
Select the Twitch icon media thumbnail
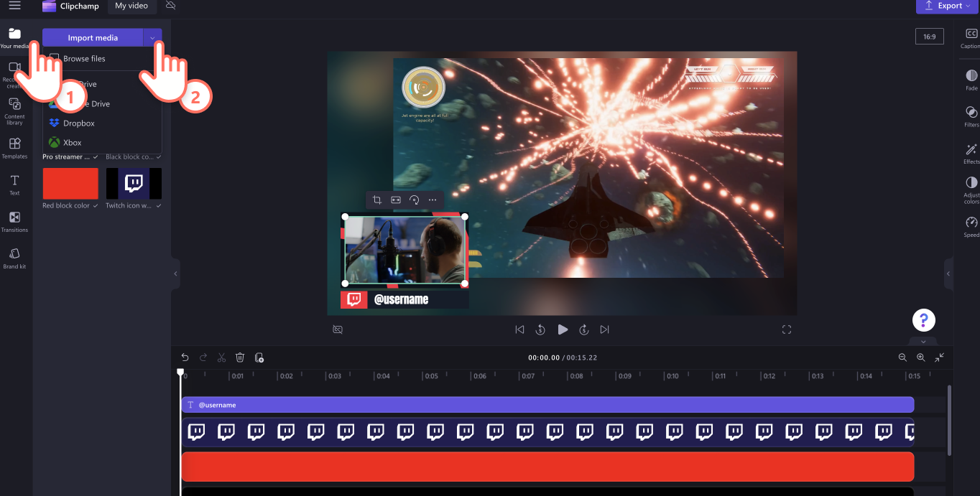[x=134, y=184]
